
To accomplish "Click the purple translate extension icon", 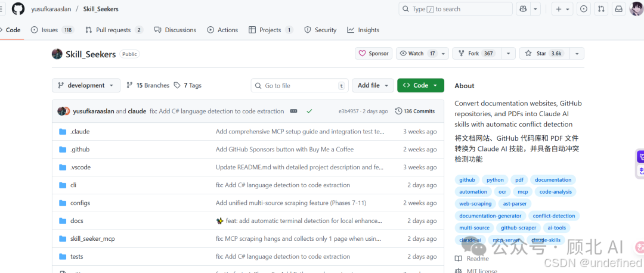I will point(640,156).
